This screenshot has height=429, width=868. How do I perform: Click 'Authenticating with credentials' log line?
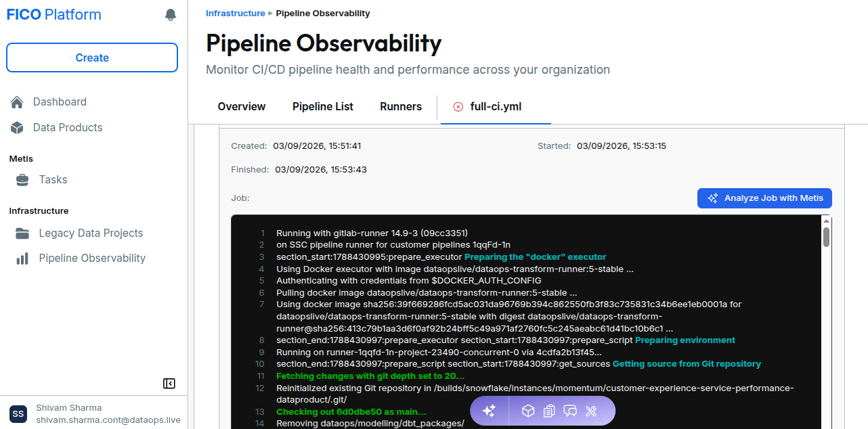tap(409, 281)
